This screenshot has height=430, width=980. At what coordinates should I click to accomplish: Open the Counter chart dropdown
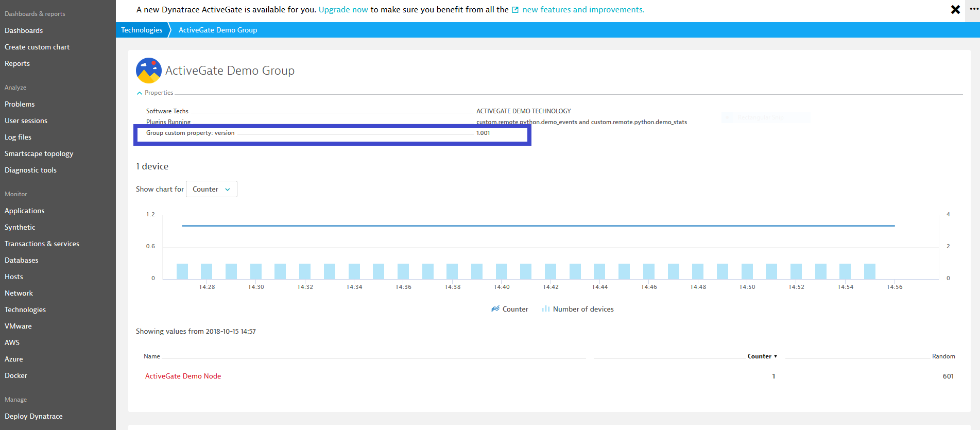click(x=212, y=189)
